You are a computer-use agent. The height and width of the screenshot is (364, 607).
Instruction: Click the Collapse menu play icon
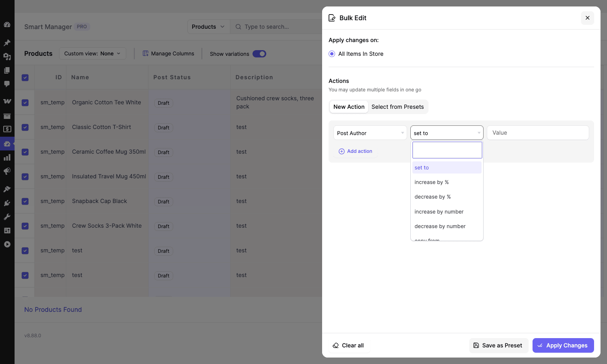point(7,244)
